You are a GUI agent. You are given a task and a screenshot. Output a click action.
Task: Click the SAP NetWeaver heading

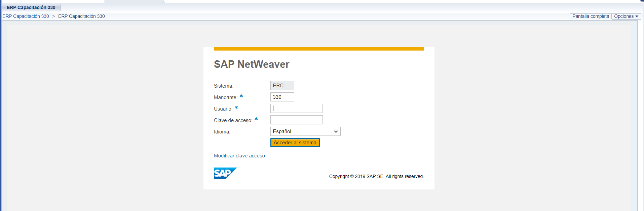click(x=252, y=64)
